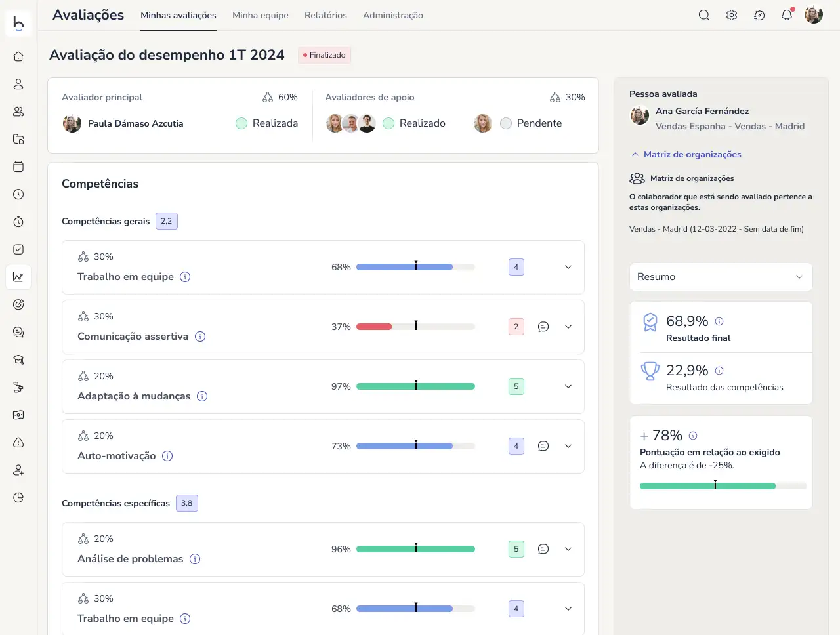Image resolution: width=840 pixels, height=635 pixels.
Task: Select the line chart performance sidebar icon
Action: pos(18,277)
